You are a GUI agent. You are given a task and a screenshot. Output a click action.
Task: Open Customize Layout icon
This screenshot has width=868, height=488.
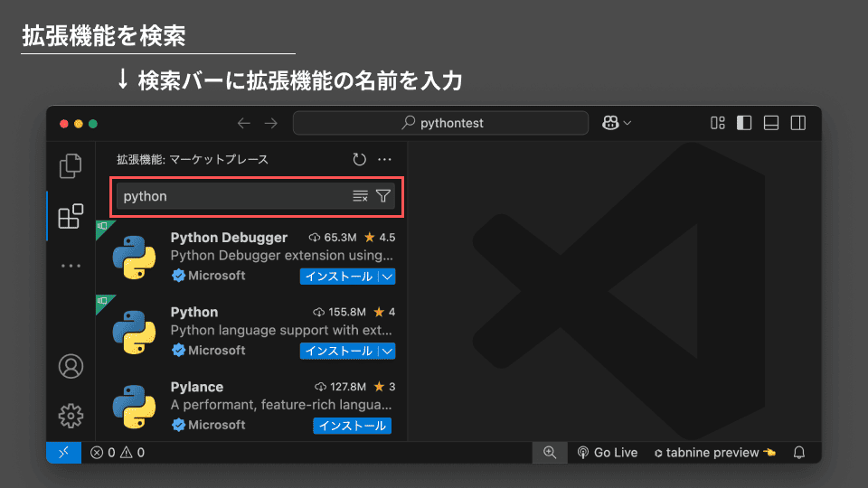coord(717,123)
